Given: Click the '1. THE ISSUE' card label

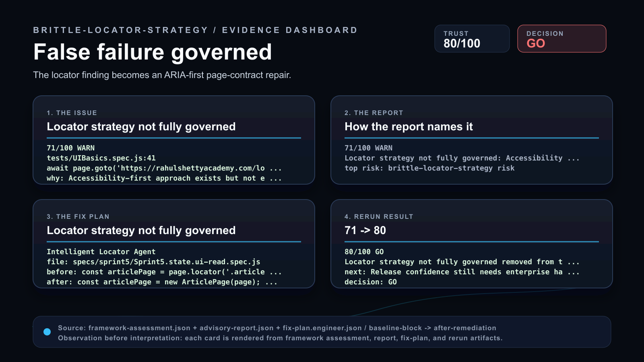Looking at the screenshot, I should click(x=72, y=113).
